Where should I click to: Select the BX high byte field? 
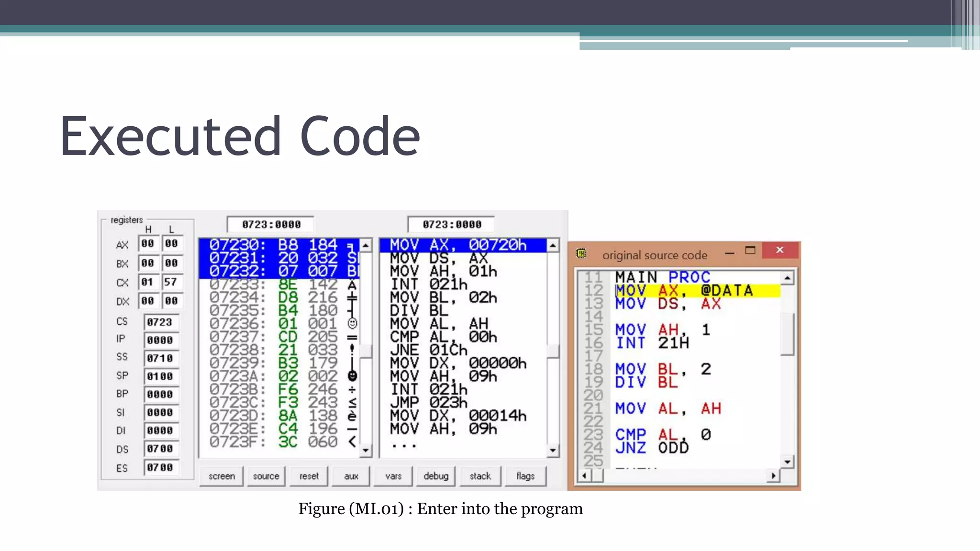click(x=148, y=263)
